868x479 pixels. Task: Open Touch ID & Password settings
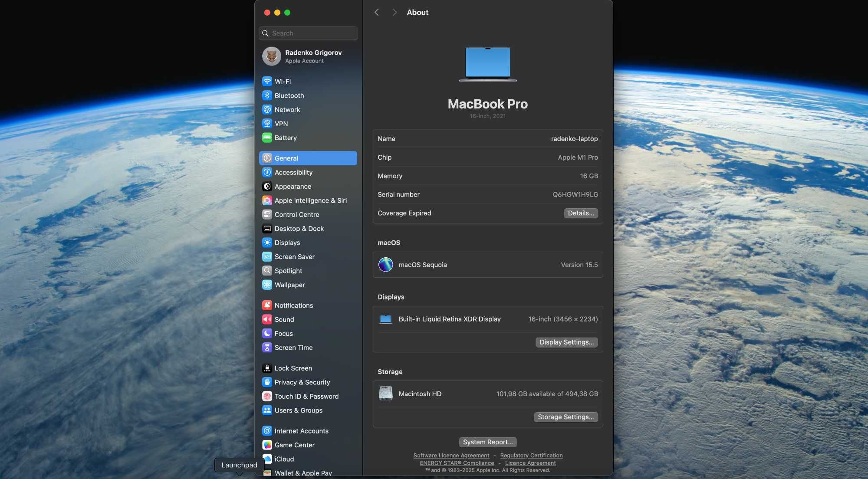click(x=308, y=396)
